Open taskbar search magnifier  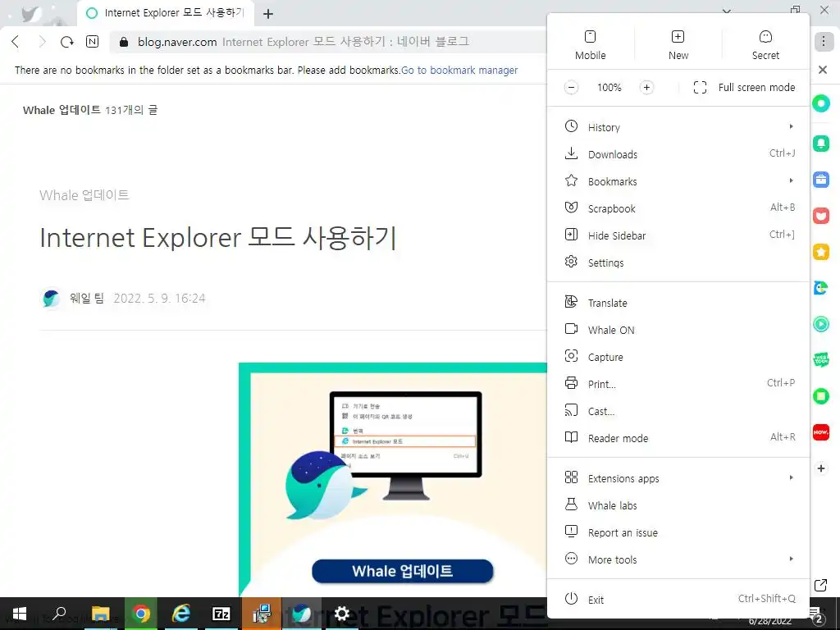pos(59,614)
